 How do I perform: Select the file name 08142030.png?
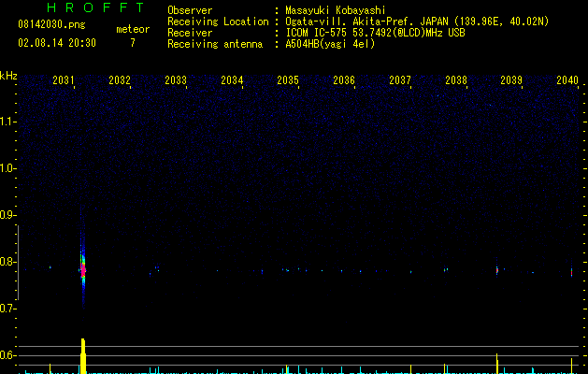pos(51,24)
